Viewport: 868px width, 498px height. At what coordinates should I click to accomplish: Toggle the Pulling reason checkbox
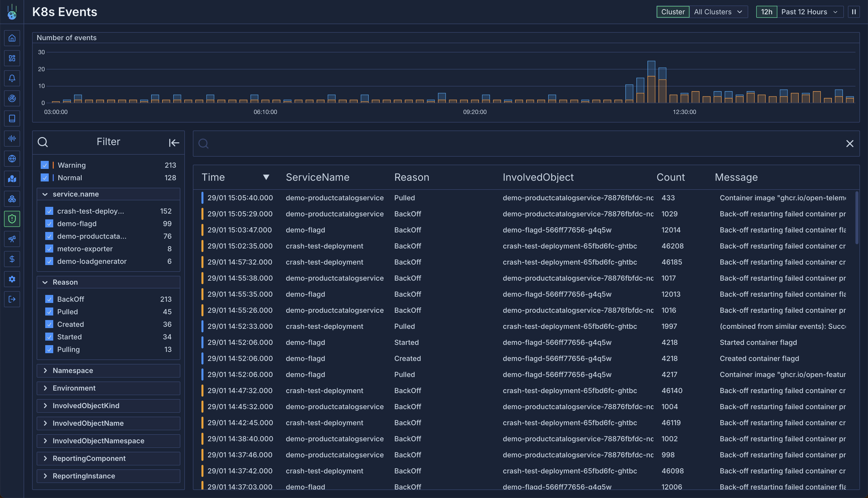[x=49, y=349]
